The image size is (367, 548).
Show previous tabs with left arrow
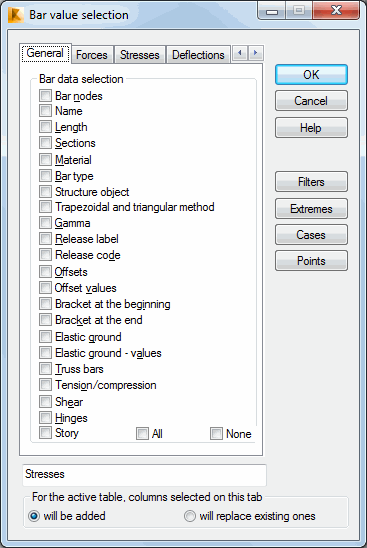coord(240,53)
